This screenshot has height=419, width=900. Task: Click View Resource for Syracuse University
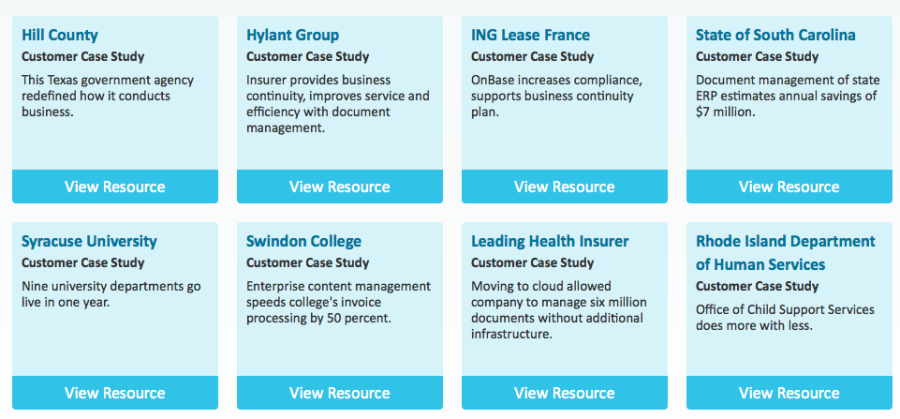[115, 393]
